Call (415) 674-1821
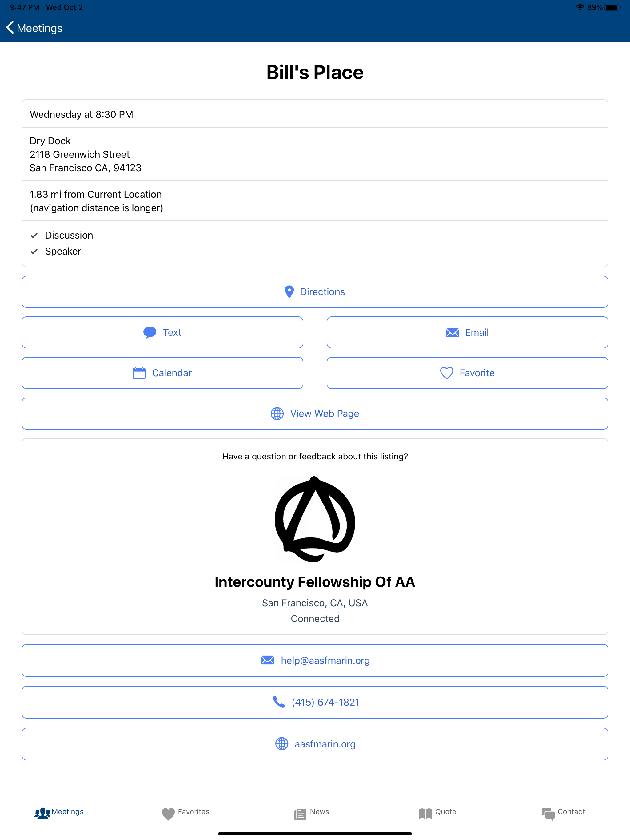630x840 pixels. [315, 702]
